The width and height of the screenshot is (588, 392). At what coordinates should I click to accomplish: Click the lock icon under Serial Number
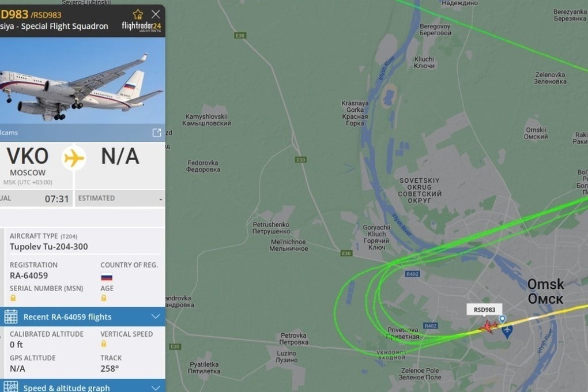[13, 298]
